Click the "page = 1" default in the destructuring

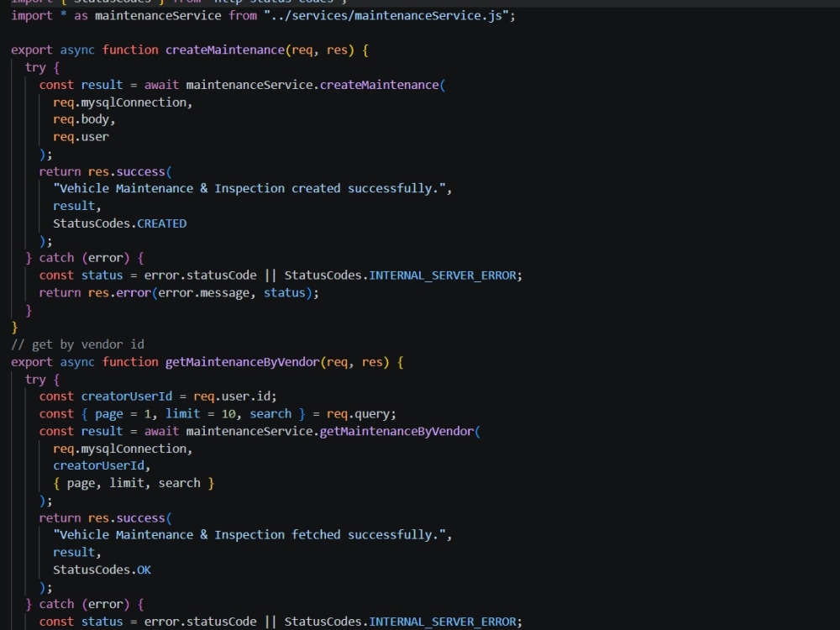point(123,414)
